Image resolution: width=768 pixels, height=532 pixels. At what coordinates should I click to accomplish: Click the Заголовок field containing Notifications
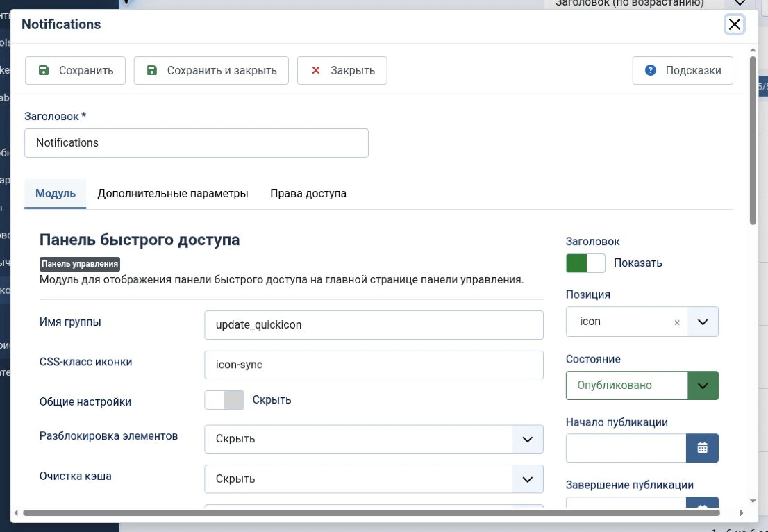coord(197,143)
